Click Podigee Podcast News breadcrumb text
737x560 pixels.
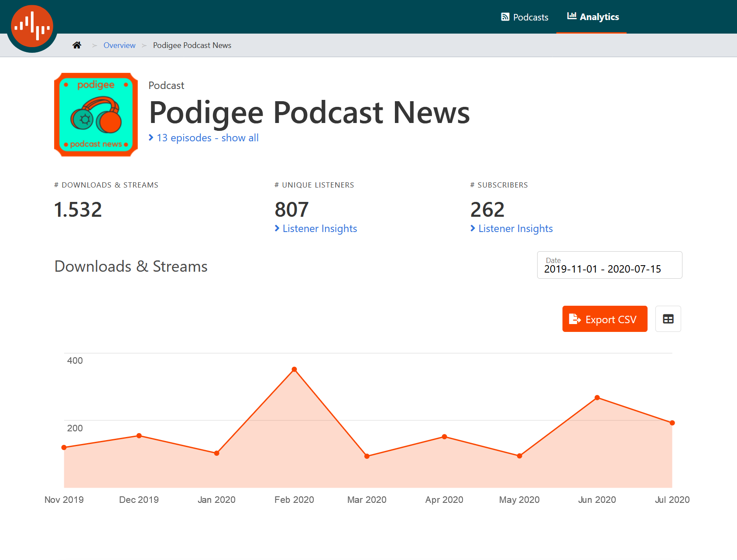(192, 45)
